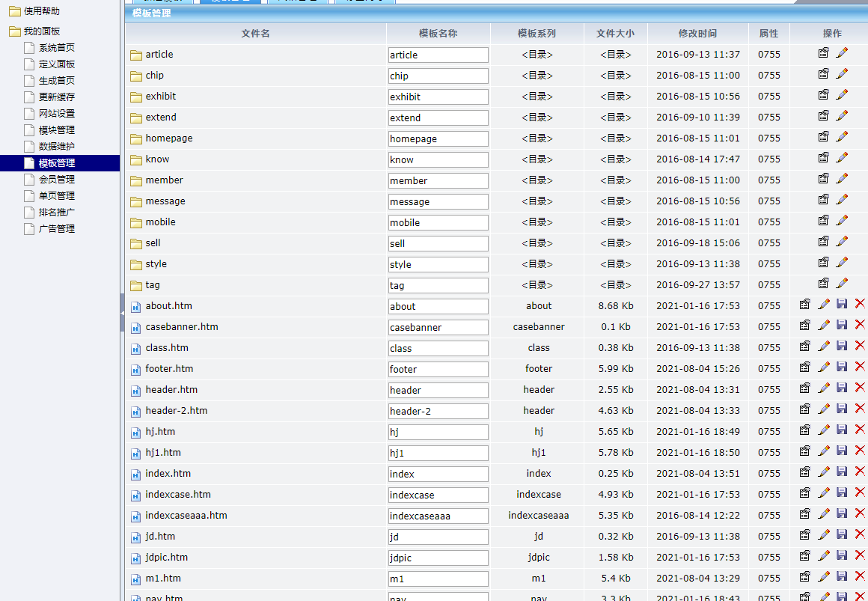Click the indexcase.htm file name
Viewport: 868px width, 601px height.
point(178,495)
